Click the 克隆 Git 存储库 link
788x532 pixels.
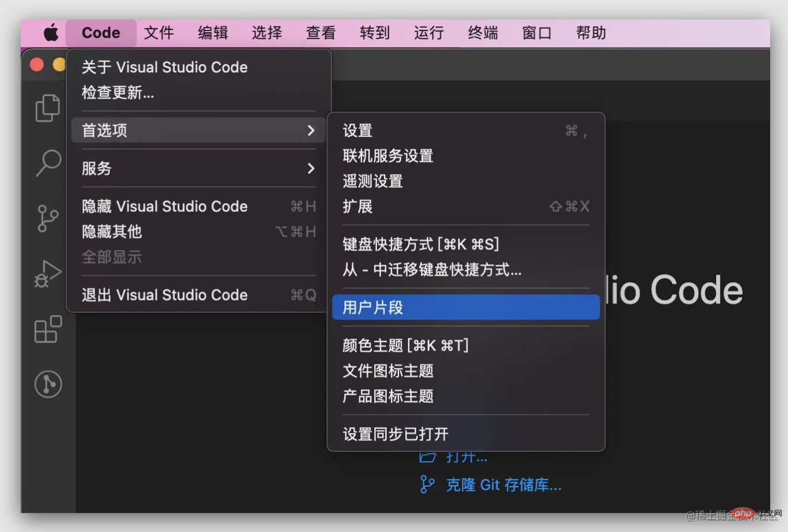click(503, 485)
